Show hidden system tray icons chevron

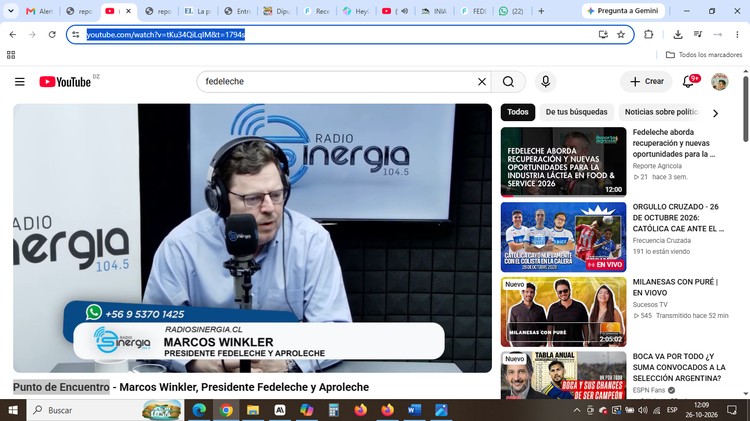pyautogui.click(x=577, y=410)
